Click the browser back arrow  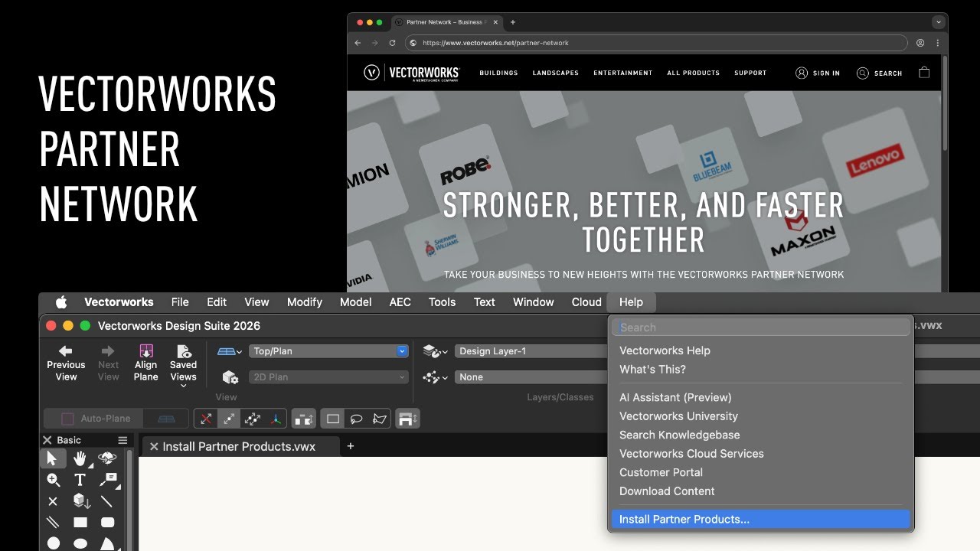point(358,43)
